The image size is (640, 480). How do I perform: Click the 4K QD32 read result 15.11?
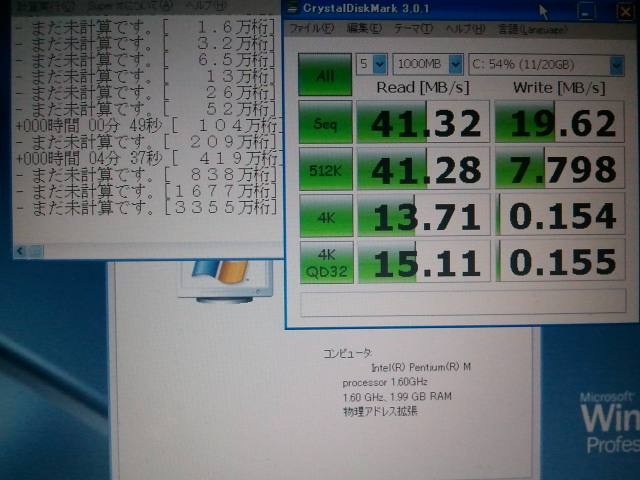pos(424,262)
